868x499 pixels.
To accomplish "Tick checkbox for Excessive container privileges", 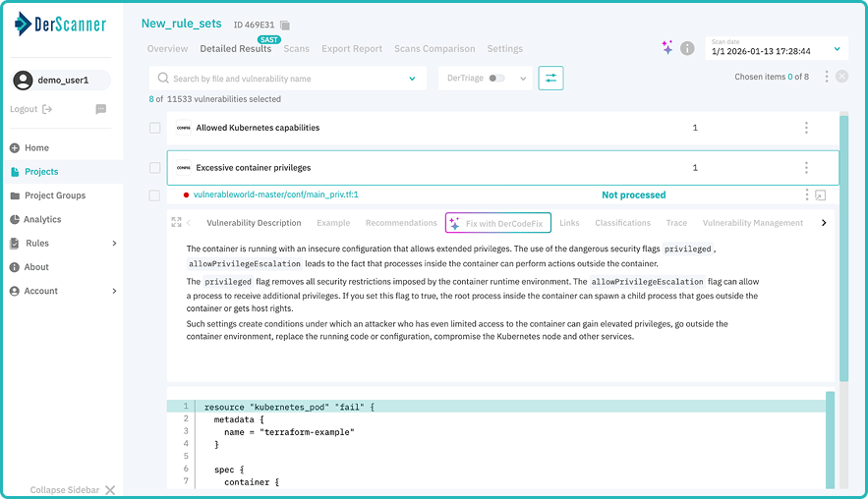I will coord(155,168).
